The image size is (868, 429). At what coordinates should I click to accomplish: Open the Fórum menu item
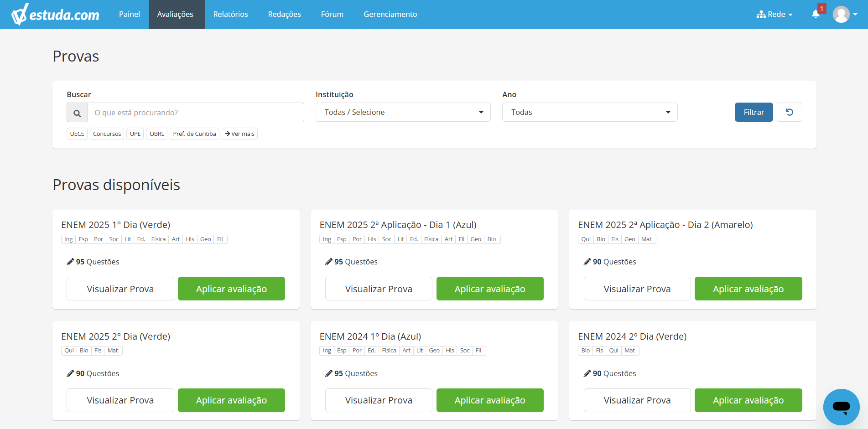tap(332, 14)
